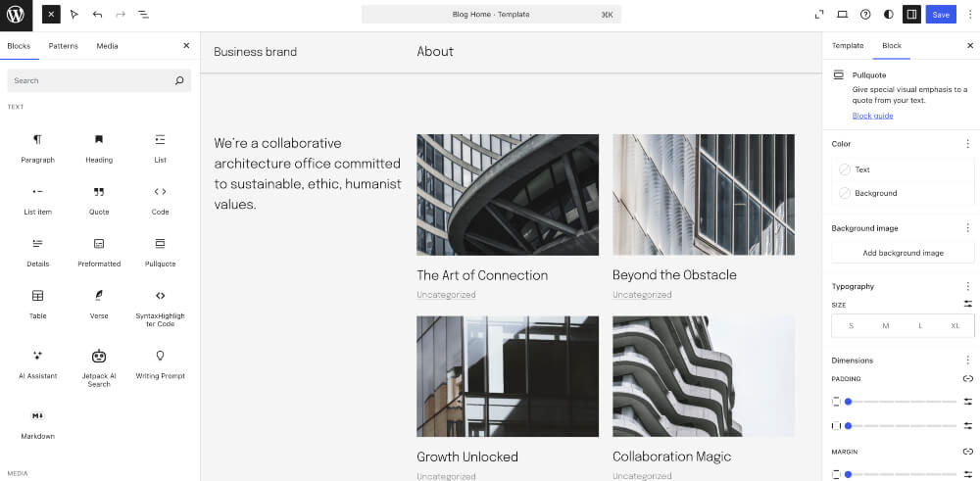Select the Growth Unlocked featured image
Screen dimensions: 980x481
click(x=508, y=376)
